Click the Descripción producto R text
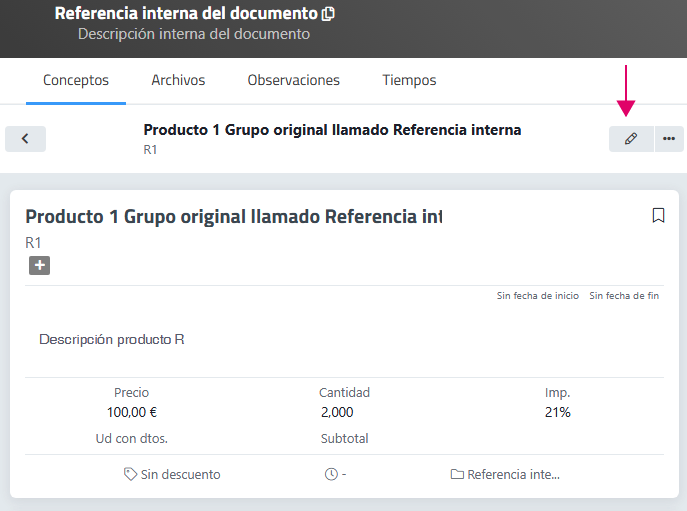The image size is (687, 511). point(111,339)
